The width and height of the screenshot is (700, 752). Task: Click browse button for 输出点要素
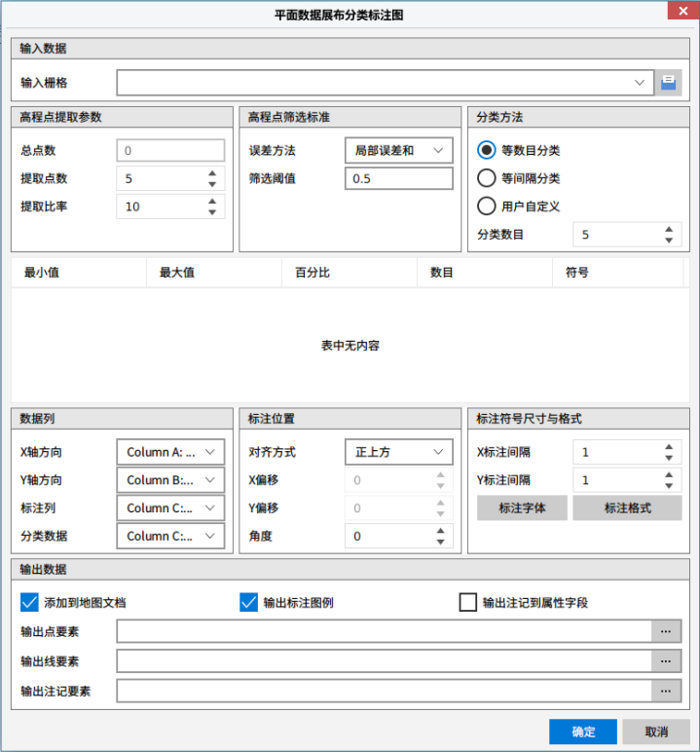(x=666, y=631)
